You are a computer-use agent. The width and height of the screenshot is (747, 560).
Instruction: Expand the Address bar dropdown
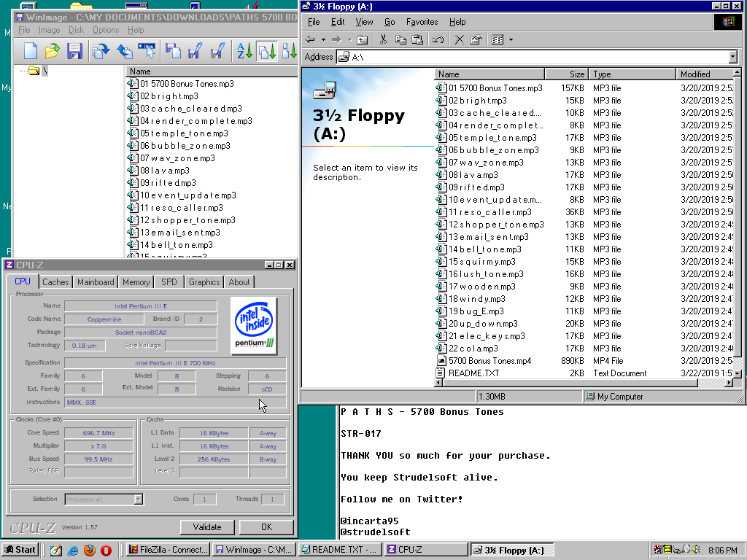[732, 57]
